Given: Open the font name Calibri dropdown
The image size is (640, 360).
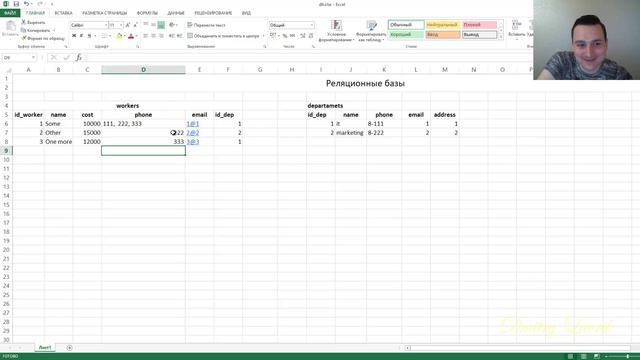Looking at the screenshot, I should (x=106, y=25).
